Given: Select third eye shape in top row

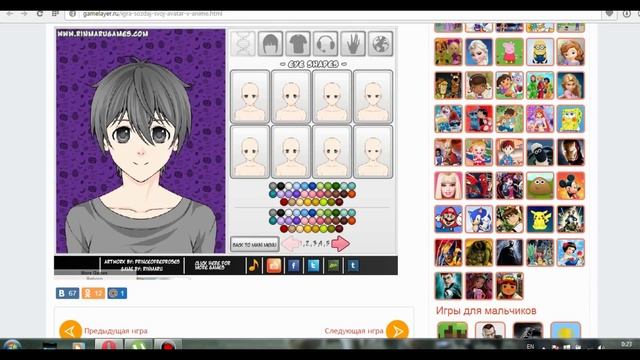Looking at the screenshot, I should pos(332,97).
